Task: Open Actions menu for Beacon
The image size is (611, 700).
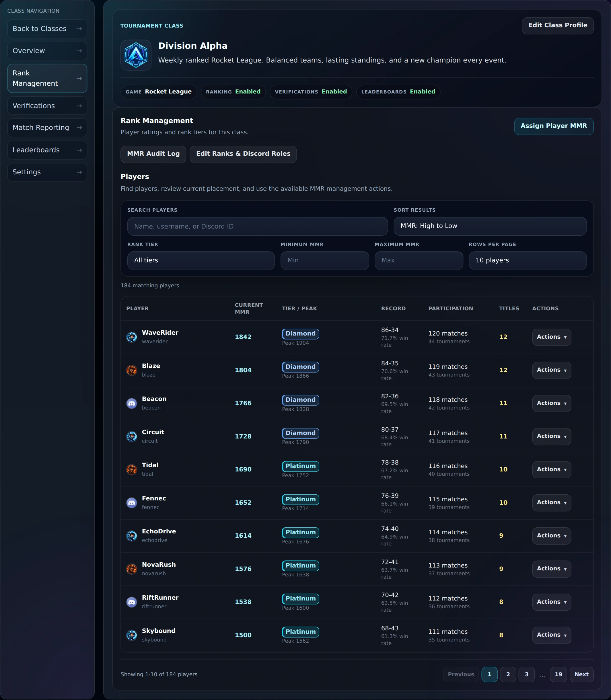Action: pyautogui.click(x=551, y=403)
